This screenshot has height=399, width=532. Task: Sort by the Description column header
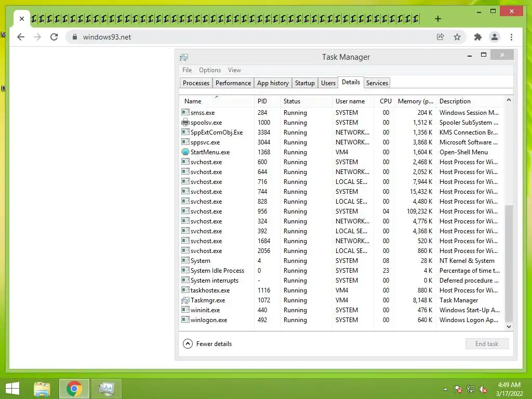(x=470, y=101)
